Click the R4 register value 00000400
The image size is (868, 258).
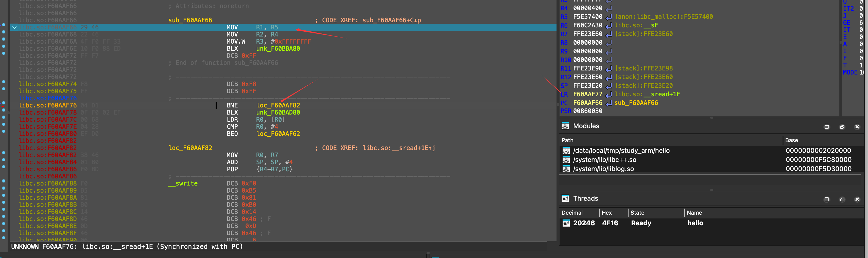tap(587, 8)
